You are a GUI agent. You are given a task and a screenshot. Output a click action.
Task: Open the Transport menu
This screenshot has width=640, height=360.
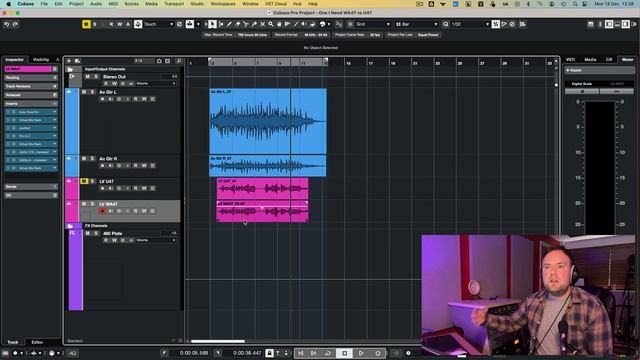(174, 4)
